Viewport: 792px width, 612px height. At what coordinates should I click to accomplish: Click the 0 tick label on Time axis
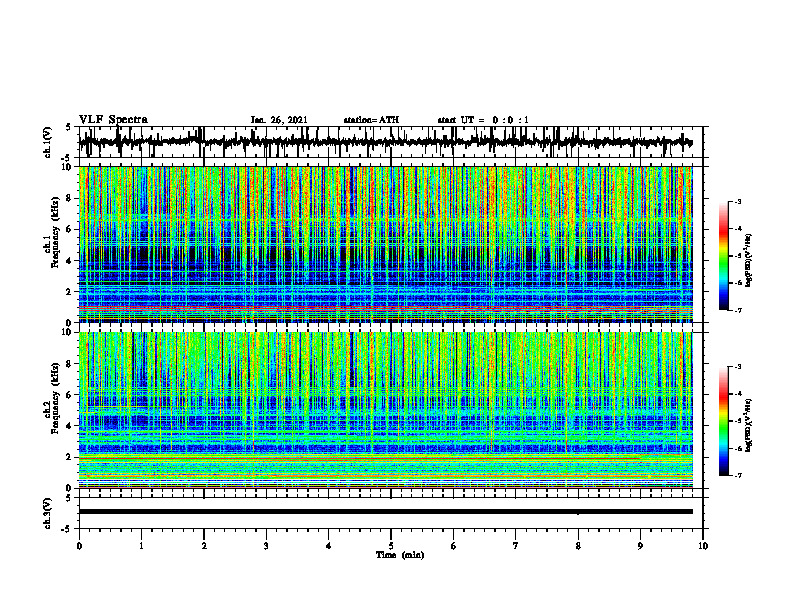pyautogui.click(x=79, y=546)
